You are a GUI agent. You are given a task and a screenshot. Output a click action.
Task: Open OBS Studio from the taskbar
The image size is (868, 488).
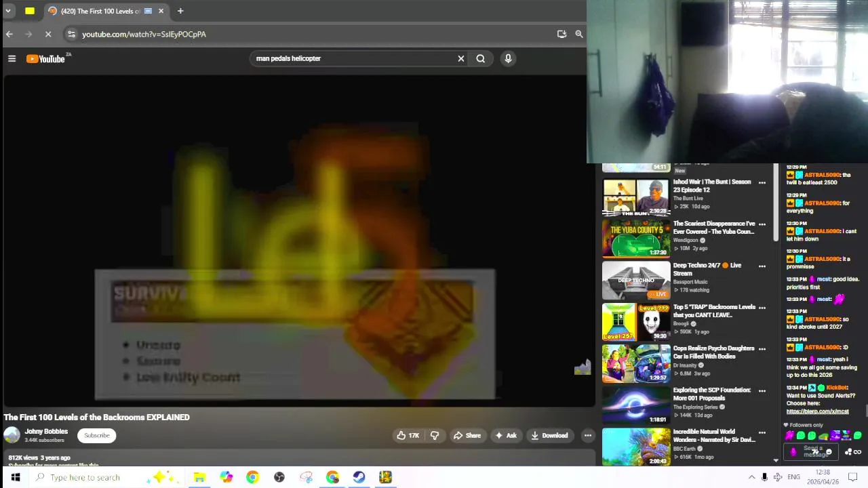[279, 477]
